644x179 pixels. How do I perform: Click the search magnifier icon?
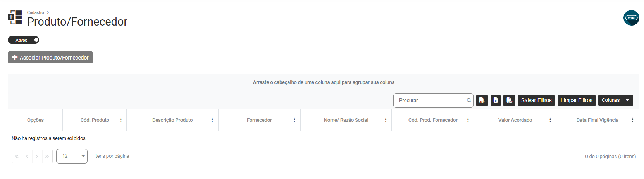[x=469, y=101]
